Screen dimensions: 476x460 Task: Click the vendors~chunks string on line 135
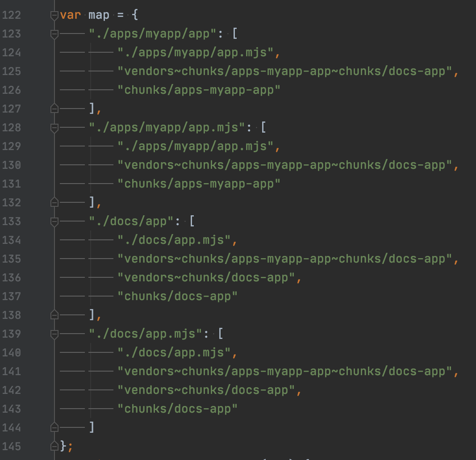click(285, 259)
